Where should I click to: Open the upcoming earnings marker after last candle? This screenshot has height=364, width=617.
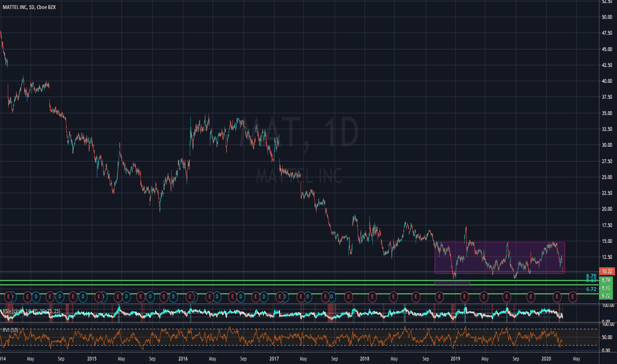coord(573,296)
